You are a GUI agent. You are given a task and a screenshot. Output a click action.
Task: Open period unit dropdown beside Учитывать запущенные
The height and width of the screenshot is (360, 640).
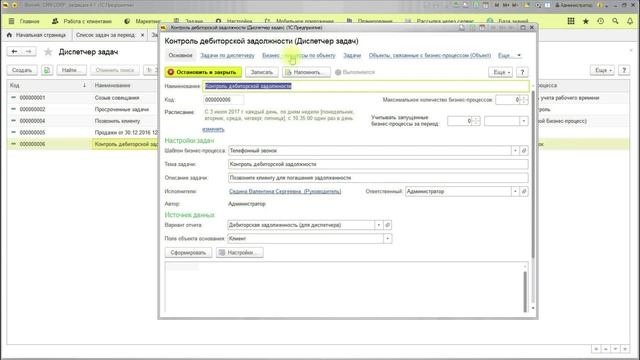524,121
